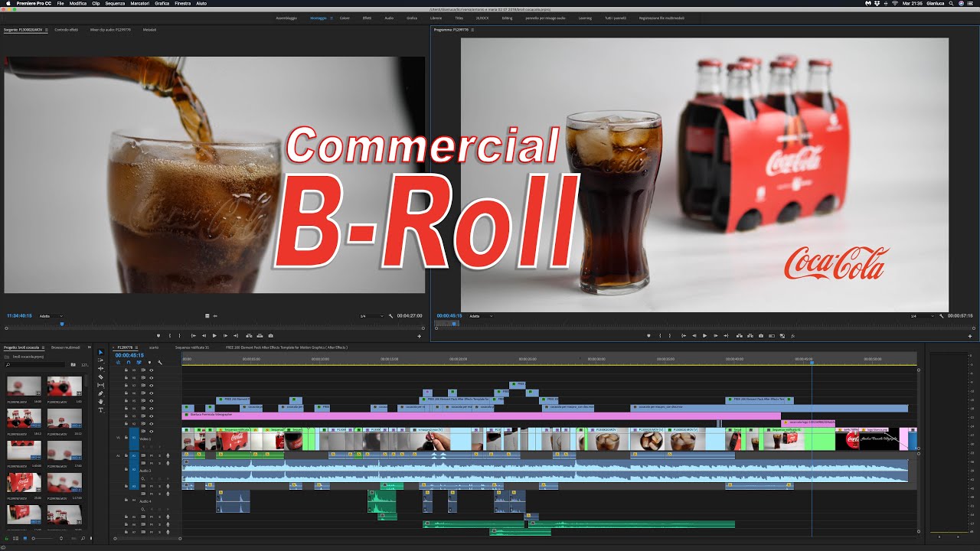Image resolution: width=980 pixels, height=551 pixels.
Task: Click Insert button in Source monitor
Action: [x=250, y=335]
